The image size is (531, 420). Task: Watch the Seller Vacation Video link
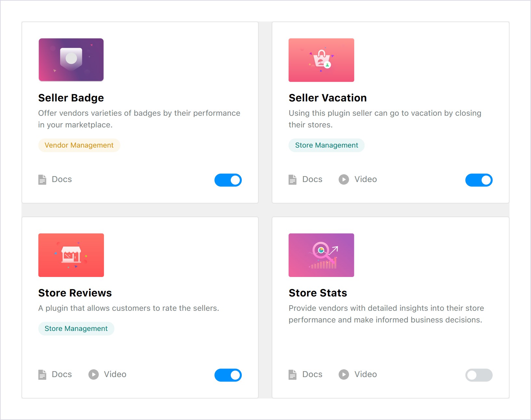(x=366, y=179)
